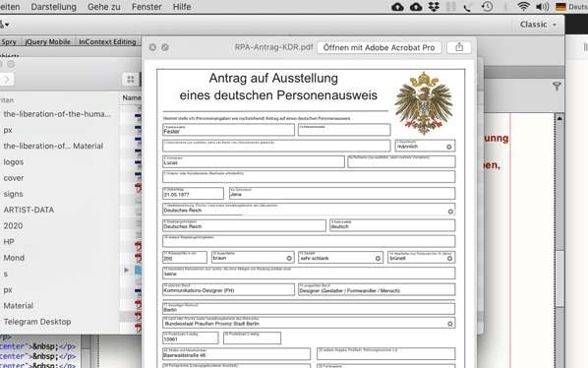Image resolution: width=588 pixels, height=368 pixels.
Task: Close the RPA-Antrag-KDR.pdf preview window
Action: tap(152, 47)
